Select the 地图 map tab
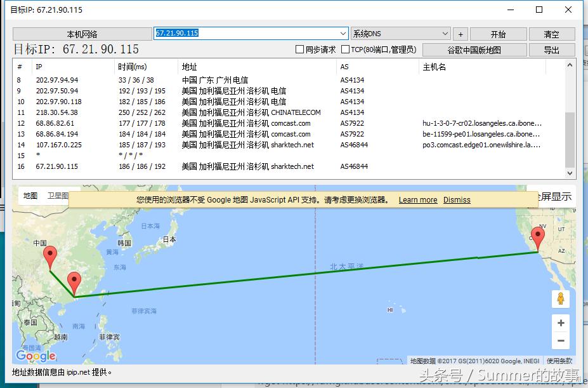Screen dimensions: 588x388 [29, 196]
